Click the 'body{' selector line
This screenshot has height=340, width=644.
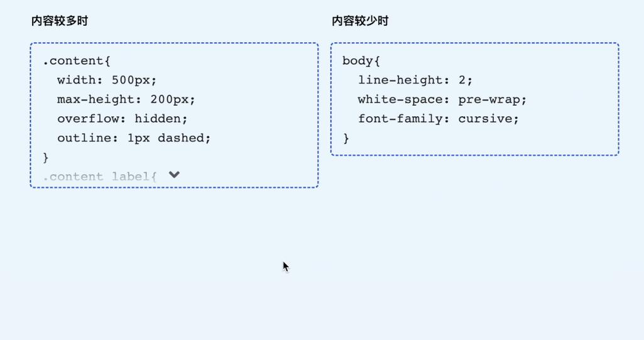tap(361, 61)
